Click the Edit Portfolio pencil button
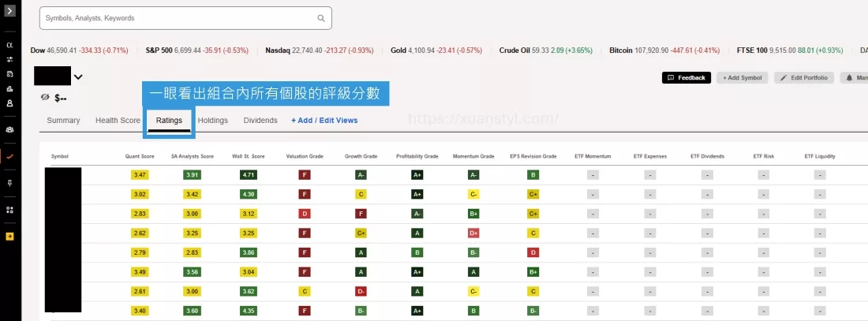Viewport: 868px width, 321px height. point(803,78)
